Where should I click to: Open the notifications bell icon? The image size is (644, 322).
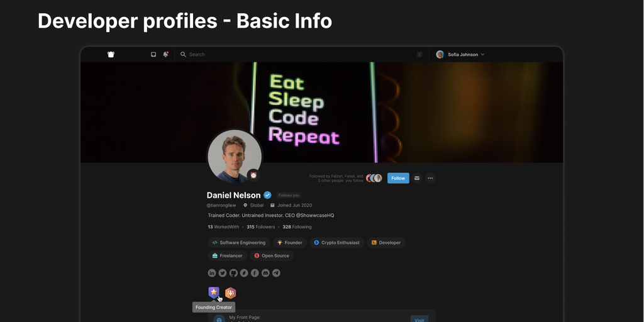coord(165,54)
